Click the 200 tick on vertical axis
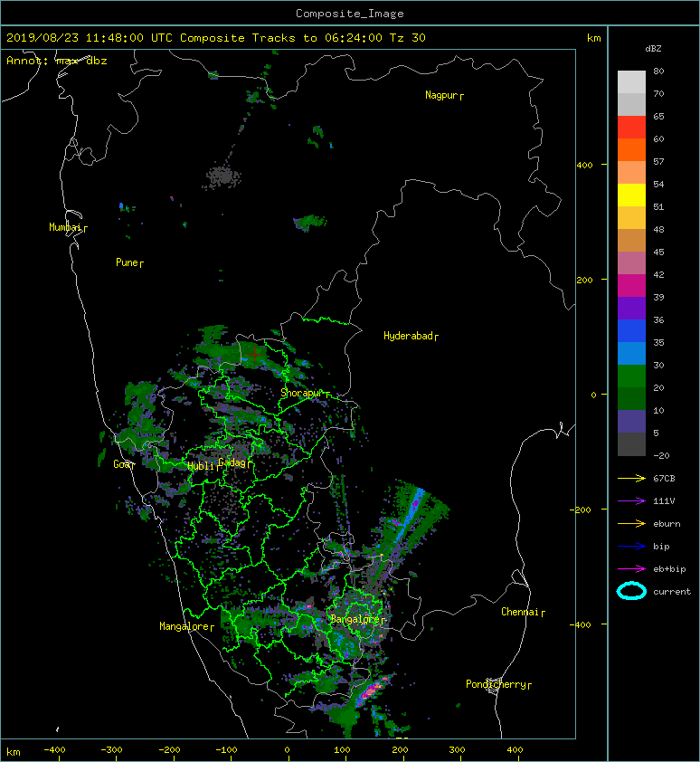The width and height of the screenshot is (700, 762). (584, 280)
